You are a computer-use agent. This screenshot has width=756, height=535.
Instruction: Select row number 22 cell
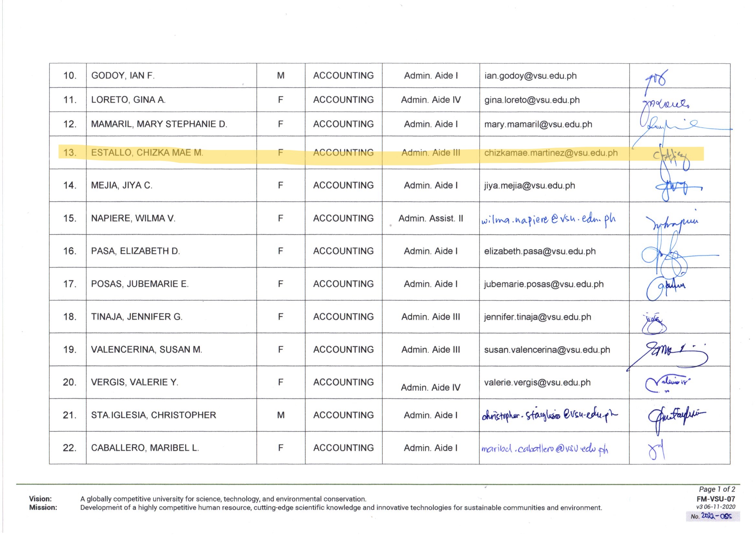[69, 448]
